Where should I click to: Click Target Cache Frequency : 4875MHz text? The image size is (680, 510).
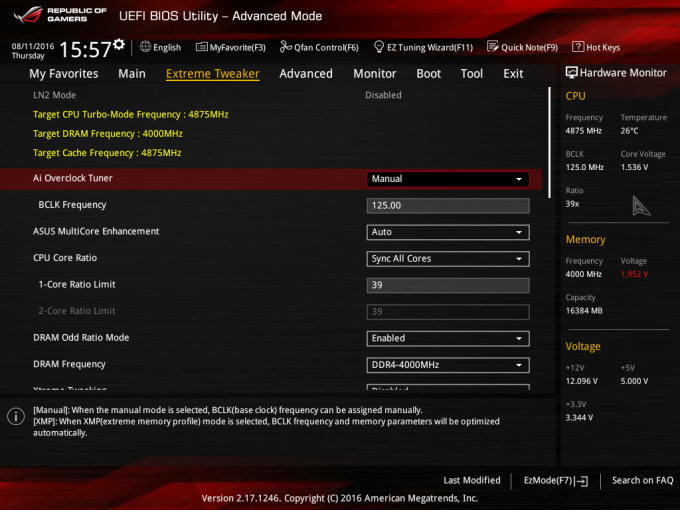[x=107, y=153]
